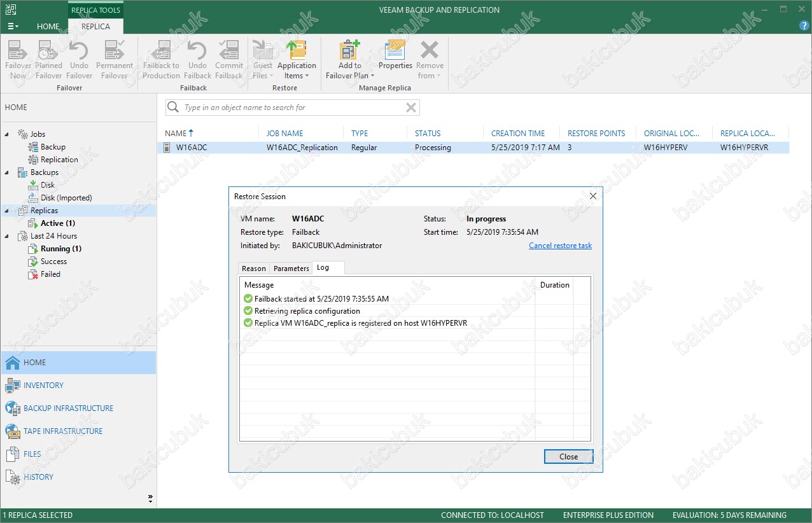The image size is (812, 523).
Task: Click the Message column header
Action: tap(259, 285)
